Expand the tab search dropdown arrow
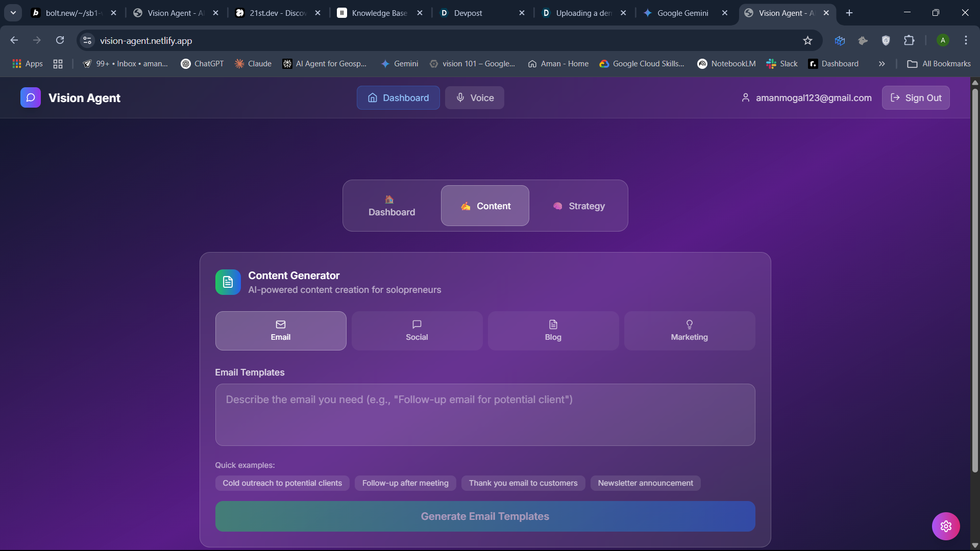980x551 pixels. (x=13, y=13)
